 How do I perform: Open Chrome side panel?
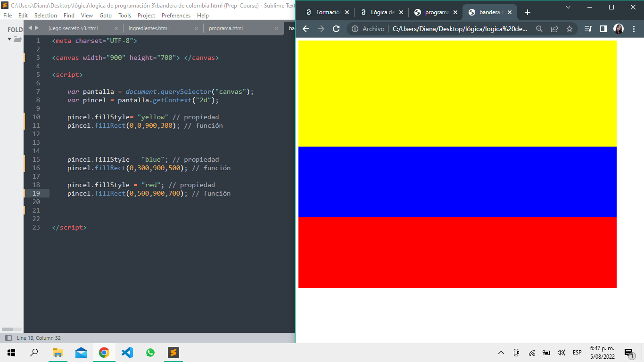pyautogui.click(x=603, y=29)
